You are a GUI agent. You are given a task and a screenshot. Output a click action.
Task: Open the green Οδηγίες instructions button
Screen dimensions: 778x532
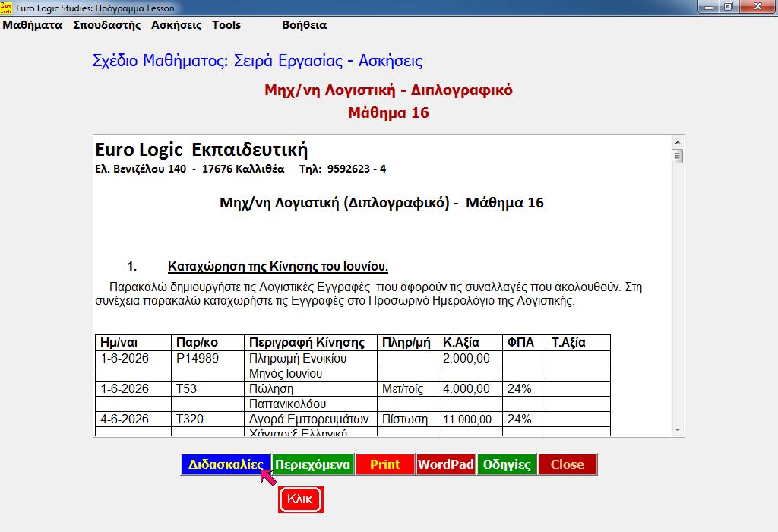(x=506, y=464)
